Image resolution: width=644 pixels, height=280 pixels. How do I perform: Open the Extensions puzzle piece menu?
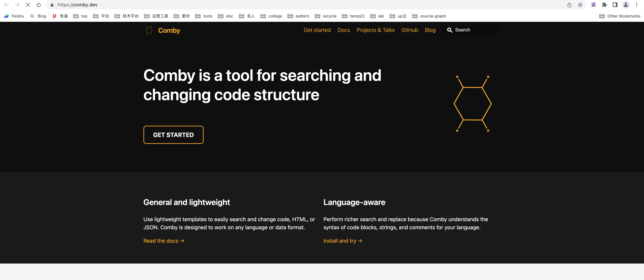tap(604, 5)
